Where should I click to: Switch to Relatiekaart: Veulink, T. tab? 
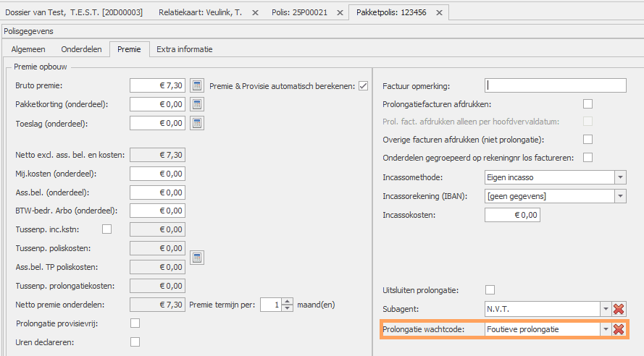[201, 13]
